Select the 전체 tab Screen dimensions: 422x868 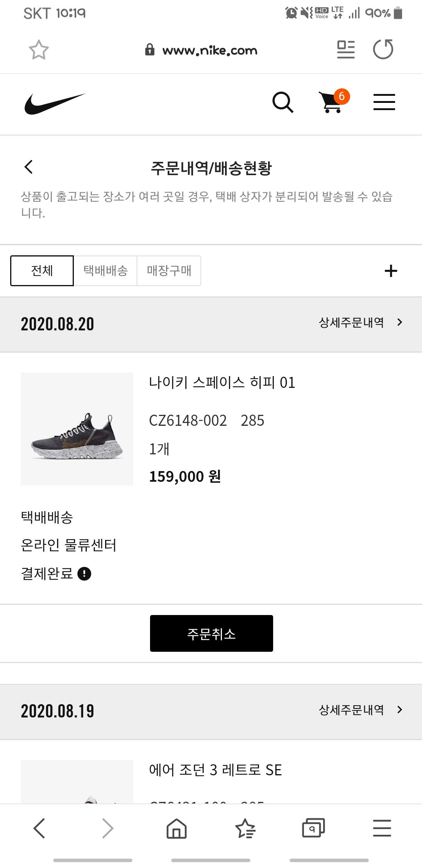click(x=42, y=271)
